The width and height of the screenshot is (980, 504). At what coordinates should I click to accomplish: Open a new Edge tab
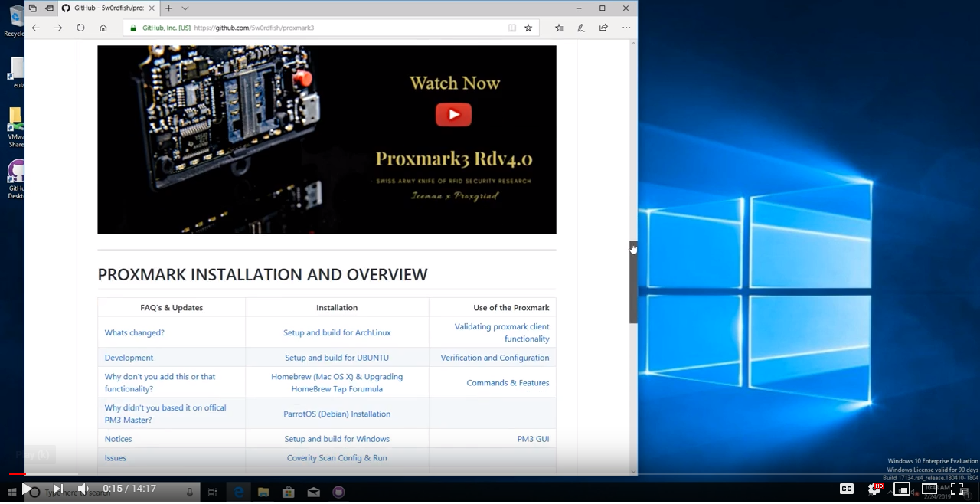pos(169,8)
